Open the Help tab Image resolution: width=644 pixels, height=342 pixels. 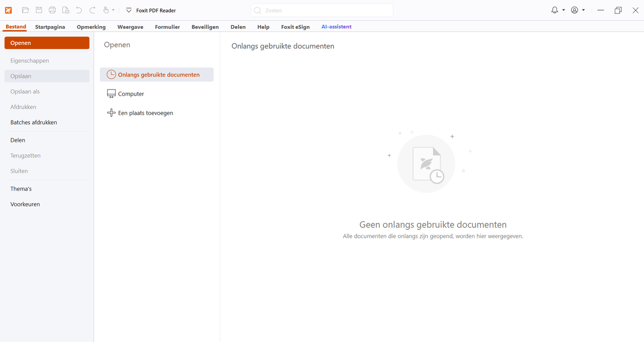pyautogui.click(x=263, y=27)
